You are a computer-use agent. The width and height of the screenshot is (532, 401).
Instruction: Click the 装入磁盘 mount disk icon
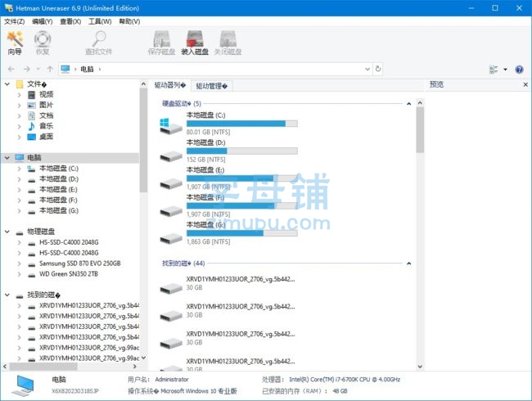[x=195, y=39]
